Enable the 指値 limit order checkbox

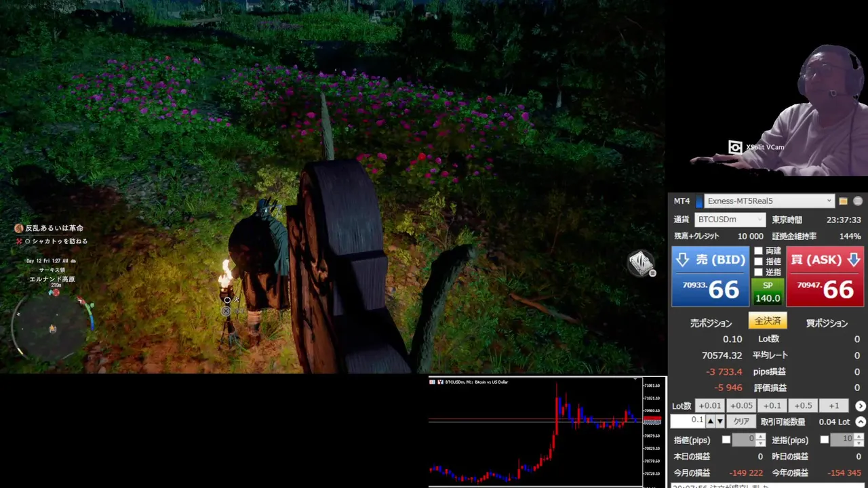[x=759, y=261]
